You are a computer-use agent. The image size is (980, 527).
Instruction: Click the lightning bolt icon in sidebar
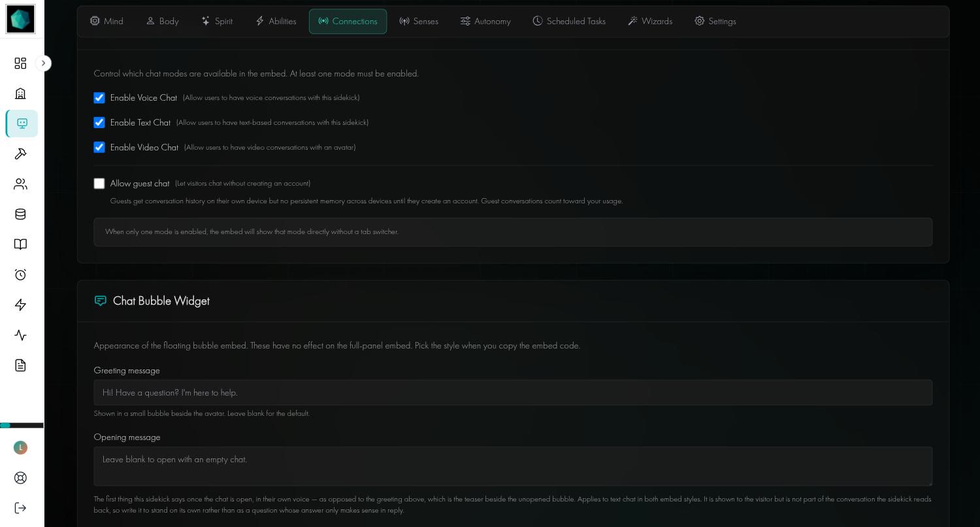(x=20, y=305)
